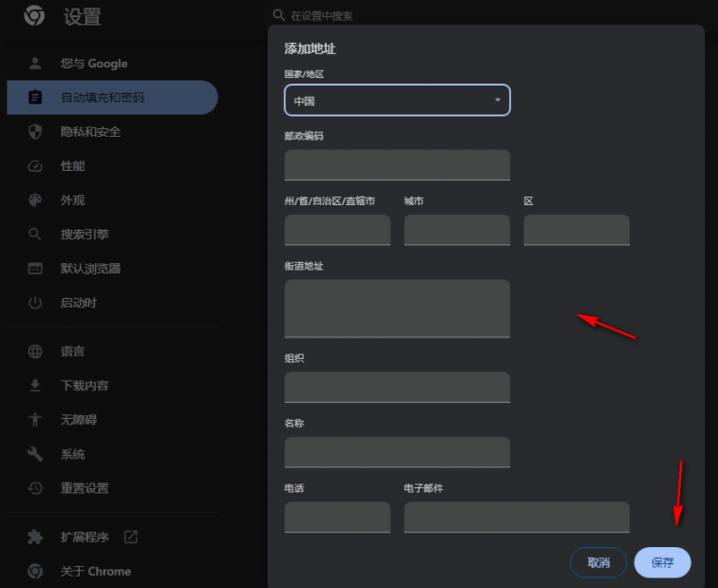Click the 名称 input field
Screen dimensions: 718x588
coord(397,452)
